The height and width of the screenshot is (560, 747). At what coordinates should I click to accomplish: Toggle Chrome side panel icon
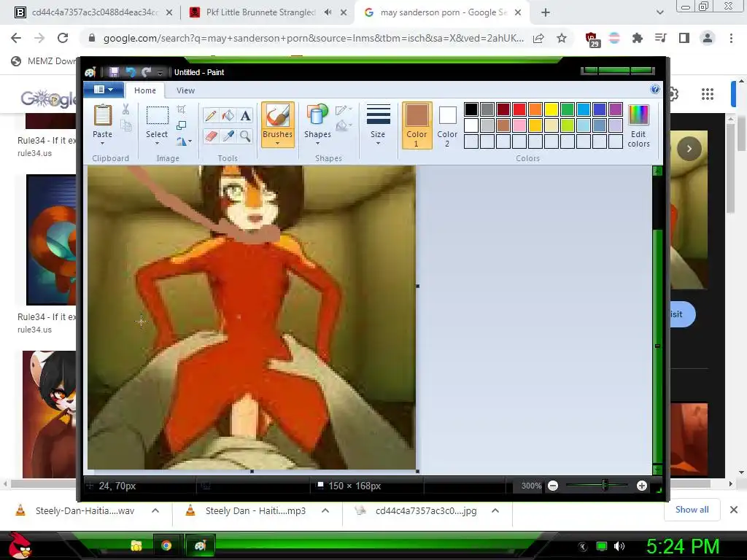pyautogui.click(x=684, y=38)
